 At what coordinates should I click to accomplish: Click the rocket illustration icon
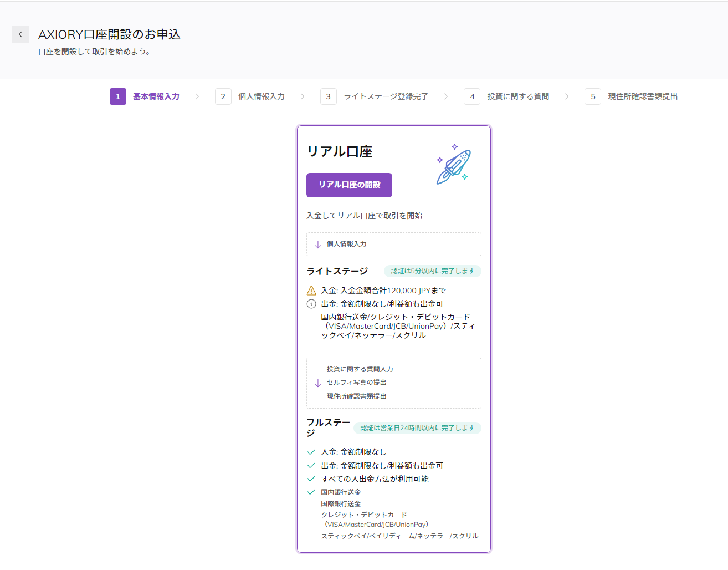coord(453,165)
